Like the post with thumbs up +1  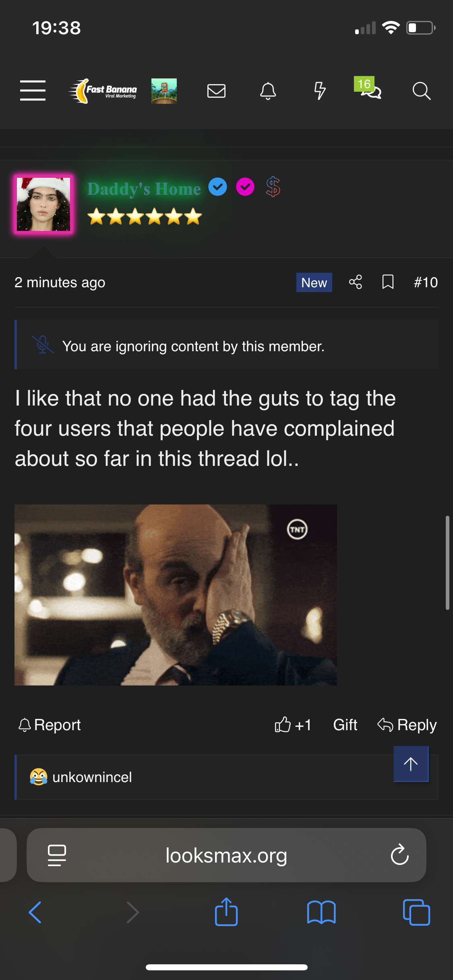click(293, 725)
